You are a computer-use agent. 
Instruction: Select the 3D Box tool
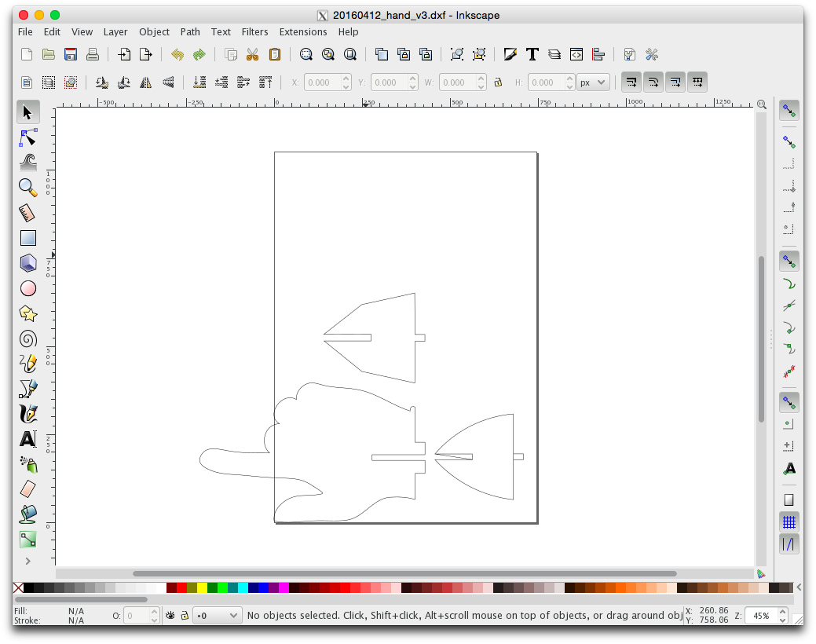(27, 263)
